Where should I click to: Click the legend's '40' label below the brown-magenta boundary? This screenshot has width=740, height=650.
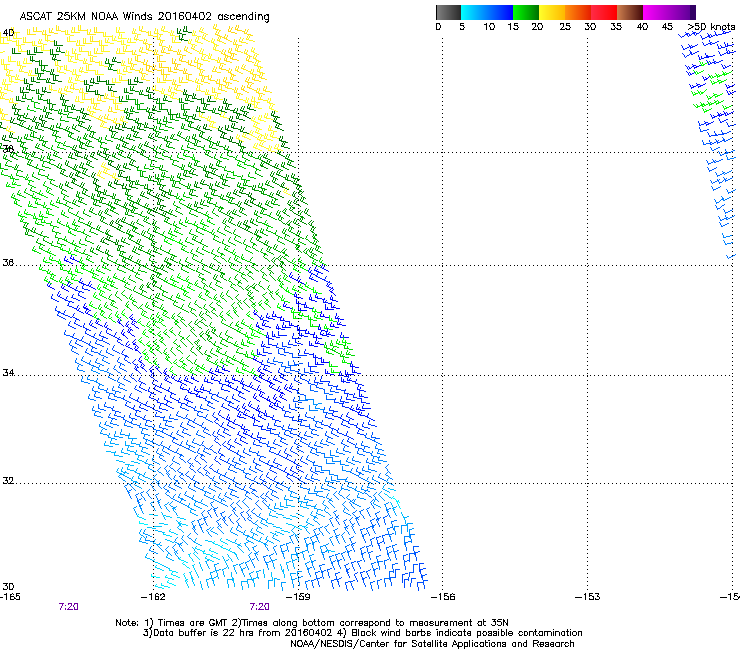642,27
